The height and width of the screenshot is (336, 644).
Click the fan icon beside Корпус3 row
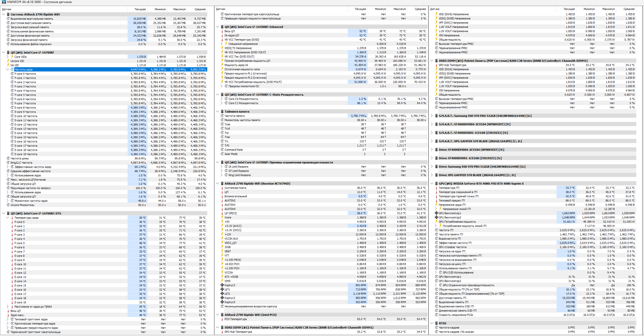[x=222, y=285]
